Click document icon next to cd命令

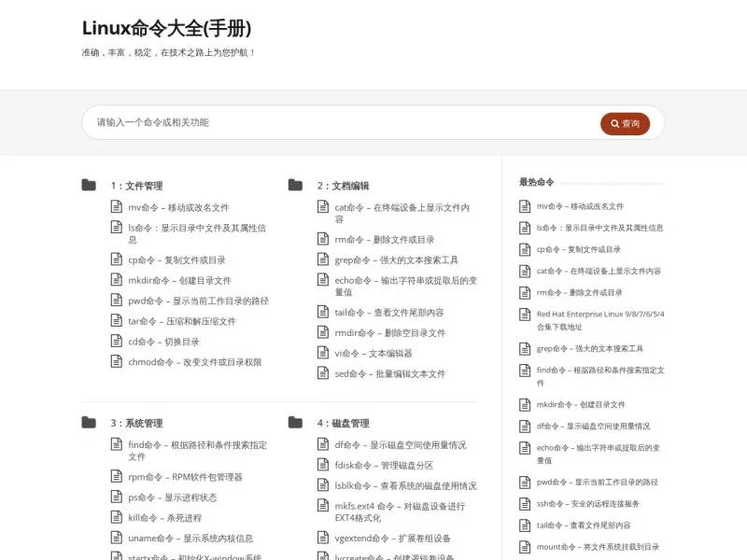(116, 341)
